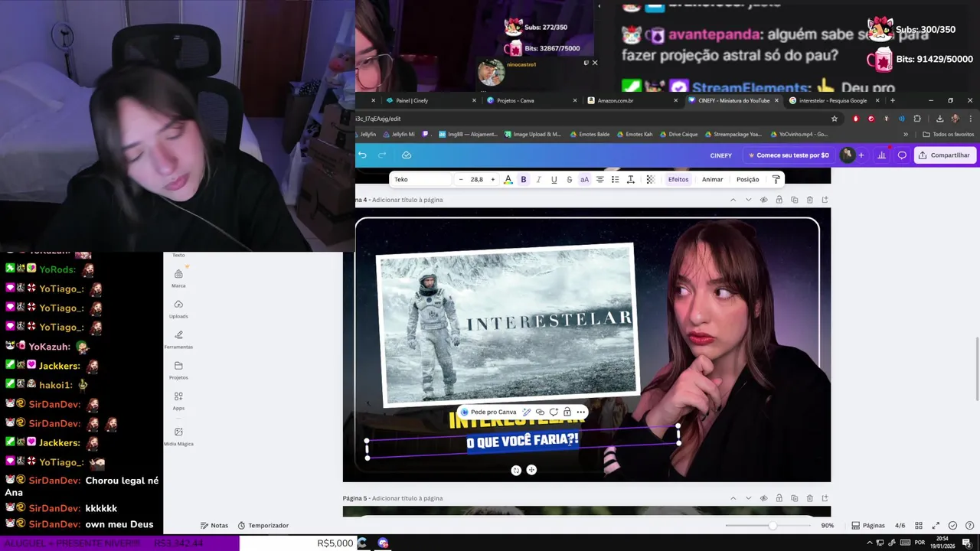Open Projetos sidebar panel
Viewport: 980px width, 551px height.
[x=178, y=370]
